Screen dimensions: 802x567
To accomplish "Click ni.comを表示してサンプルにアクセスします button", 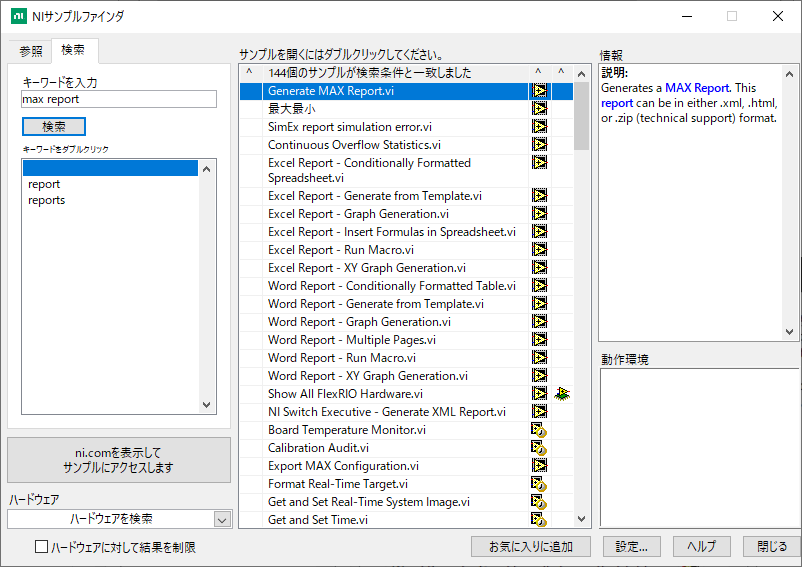I will (x=119, y=460).
